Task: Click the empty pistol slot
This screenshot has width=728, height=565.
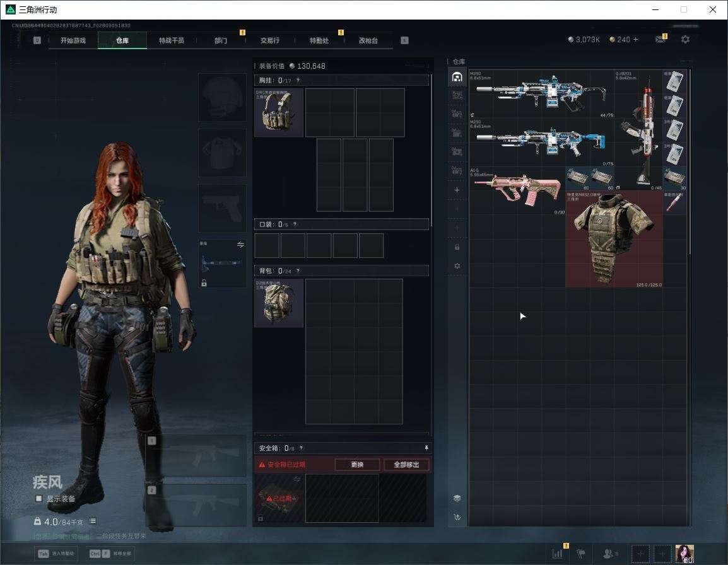Action: [223, 208]
